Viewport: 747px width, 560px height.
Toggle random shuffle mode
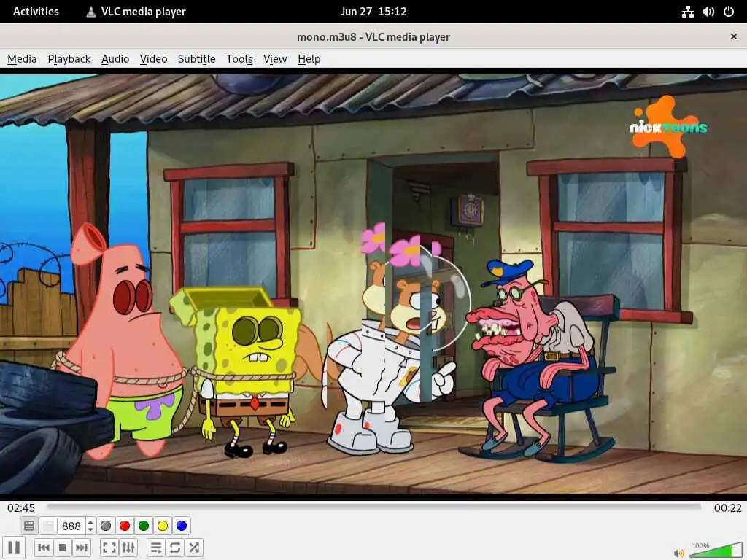click(x=194, y=548)
